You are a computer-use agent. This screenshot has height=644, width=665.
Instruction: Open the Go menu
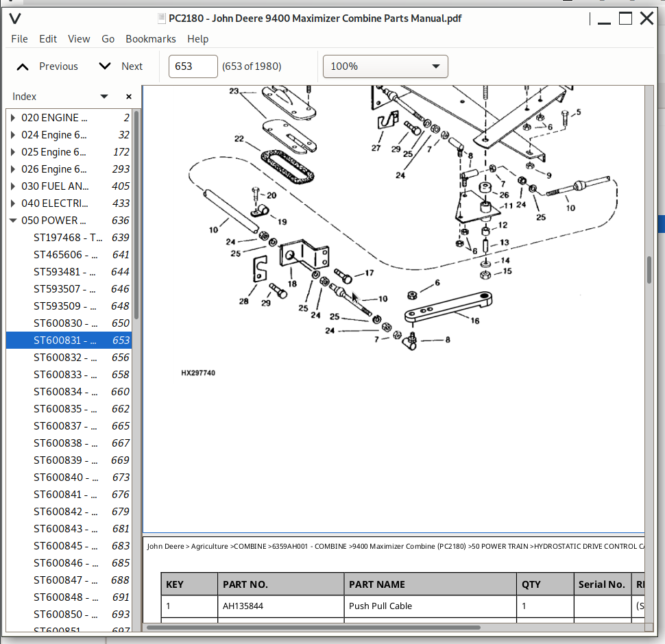pyautogui.click(x=108, y=39)
